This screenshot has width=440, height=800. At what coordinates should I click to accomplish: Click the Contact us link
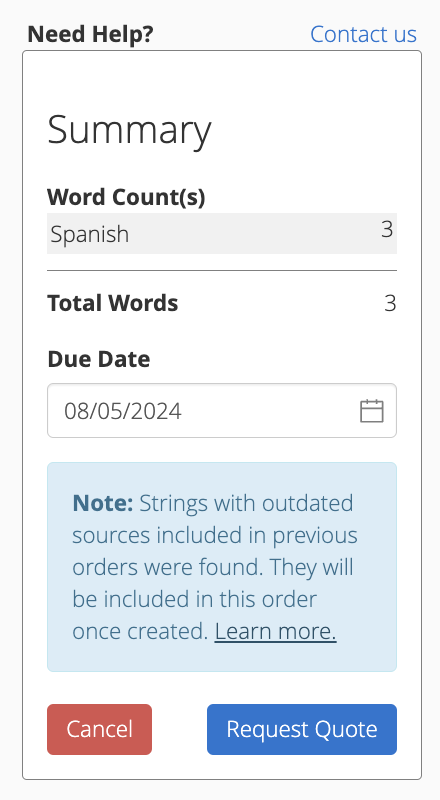(x=363, y=34)
